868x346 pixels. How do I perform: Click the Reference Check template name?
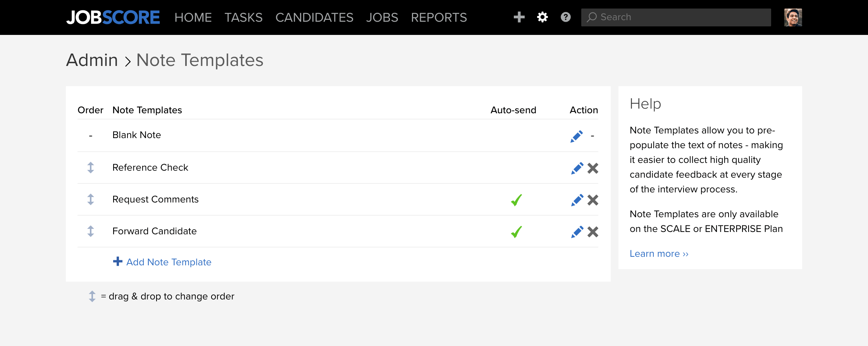[150, 168]
